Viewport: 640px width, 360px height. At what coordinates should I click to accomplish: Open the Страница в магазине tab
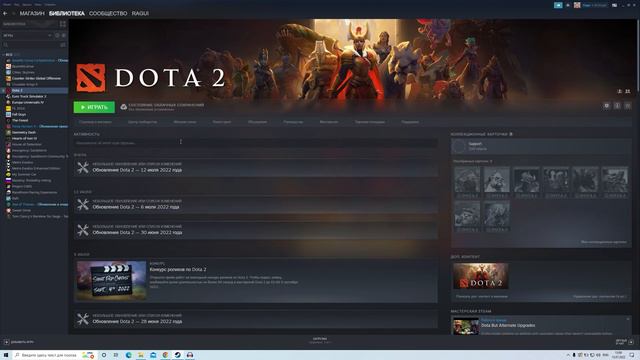pyautogui.click(x=95, y=122)
